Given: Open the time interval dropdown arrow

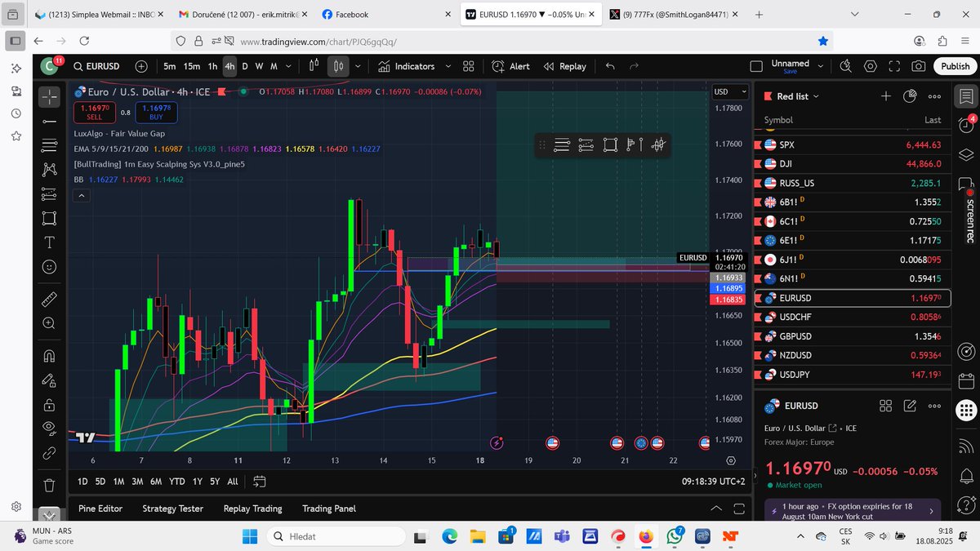Looking at the screenshot, I should click(289, 66).
